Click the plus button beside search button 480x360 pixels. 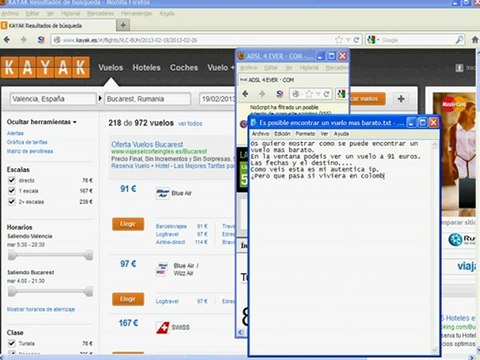[401, 99]
